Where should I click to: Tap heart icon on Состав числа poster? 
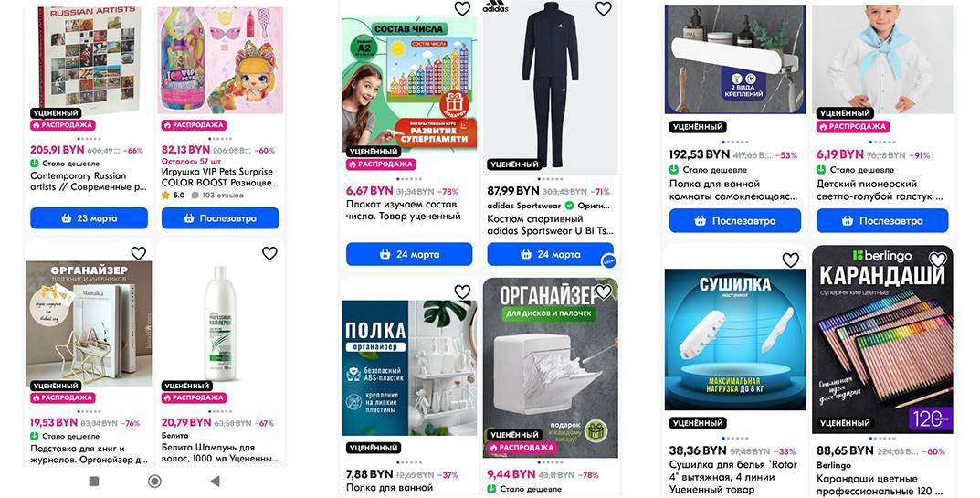[462, 8]
